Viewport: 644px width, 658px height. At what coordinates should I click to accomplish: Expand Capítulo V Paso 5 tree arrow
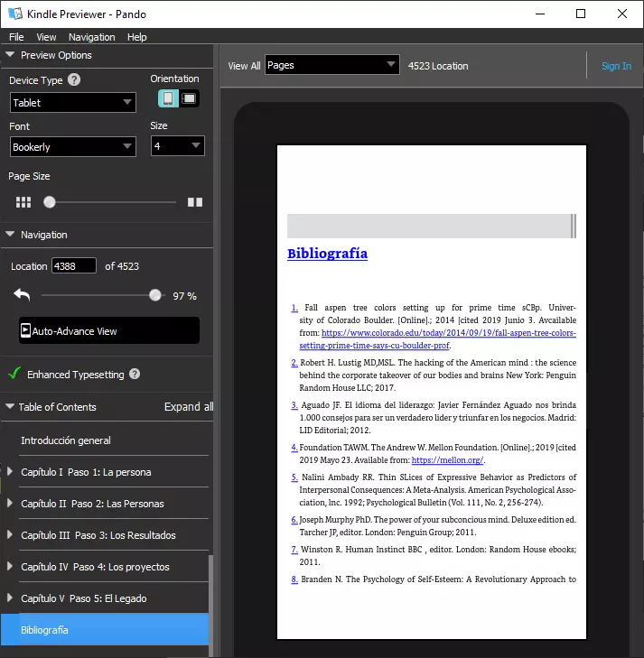(10, 598)
